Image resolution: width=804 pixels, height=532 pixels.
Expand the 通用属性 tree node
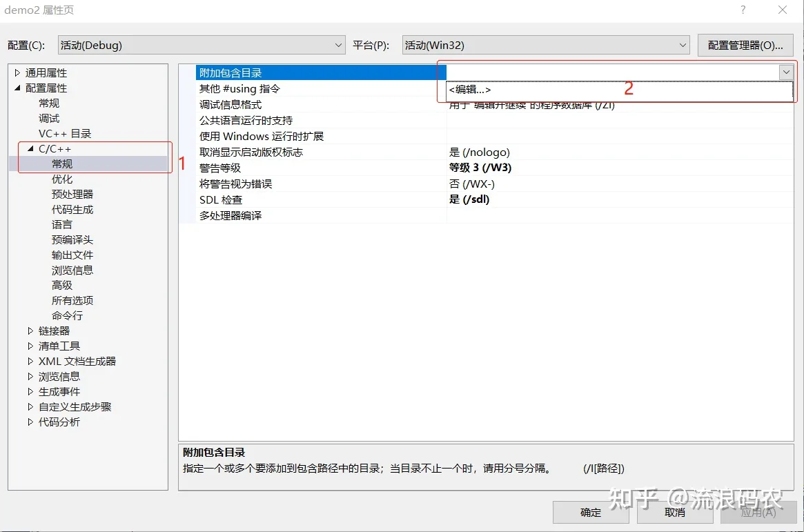coord(16,72)
